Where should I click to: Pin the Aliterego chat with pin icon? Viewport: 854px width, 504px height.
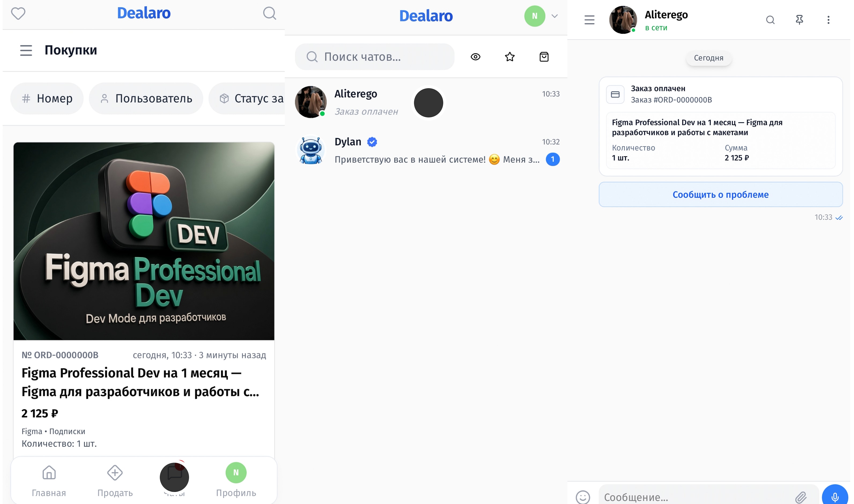(799, 20)
